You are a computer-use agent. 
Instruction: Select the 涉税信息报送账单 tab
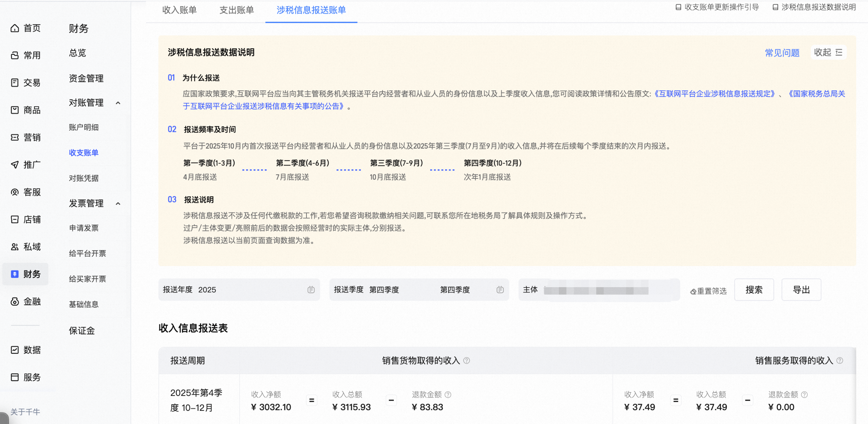click(x=311, y=10)
